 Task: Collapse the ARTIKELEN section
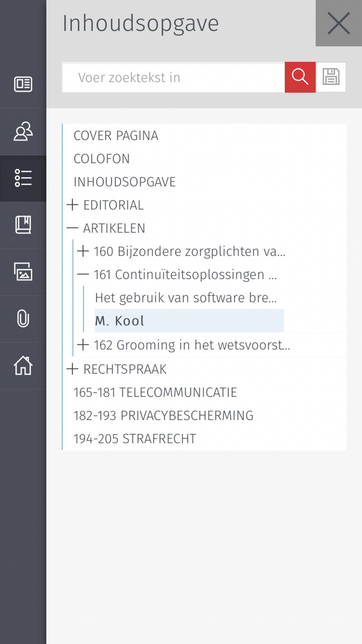[x=72, y=228]
